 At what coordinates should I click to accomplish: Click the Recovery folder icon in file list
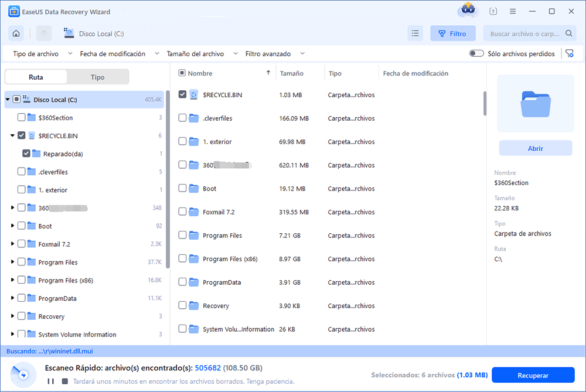pos(193,306)
